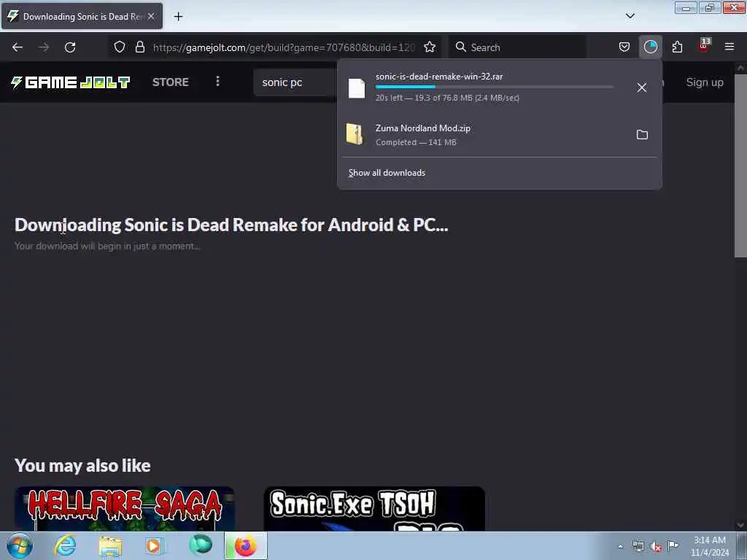Click the muted volume tray icon

click(x=656, y=547)
